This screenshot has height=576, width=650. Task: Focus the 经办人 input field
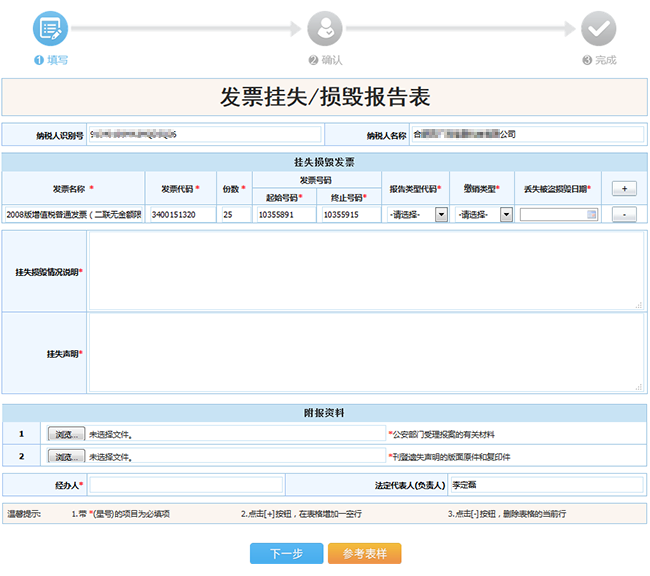click(185, 484)
